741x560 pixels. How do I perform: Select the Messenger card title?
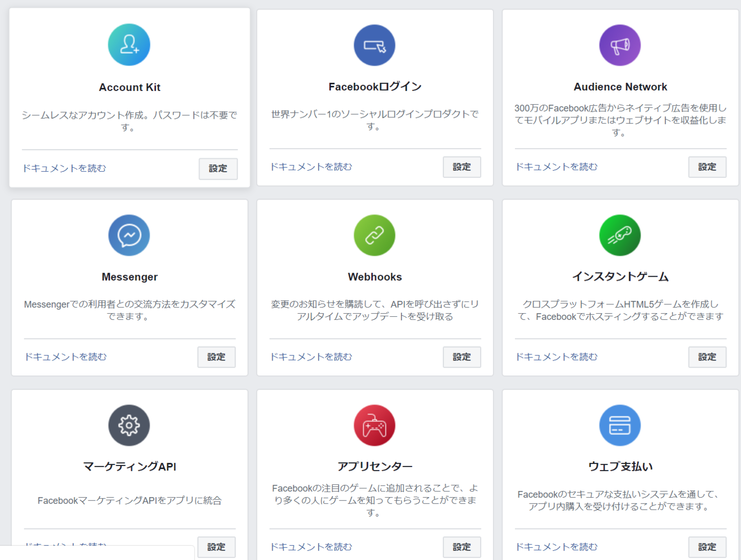(130, 277)
